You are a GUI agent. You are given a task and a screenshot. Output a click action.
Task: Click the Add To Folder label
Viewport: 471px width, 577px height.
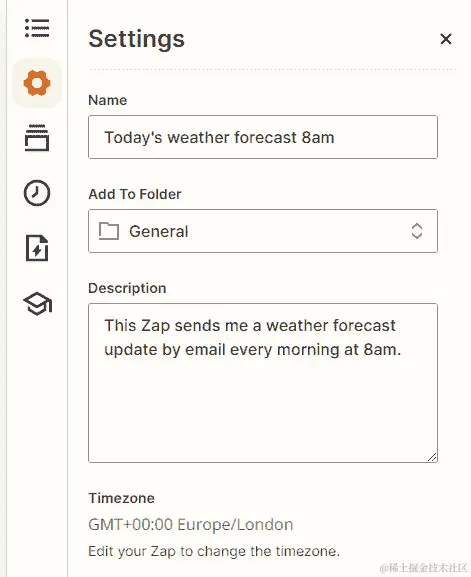click(135, 194)
